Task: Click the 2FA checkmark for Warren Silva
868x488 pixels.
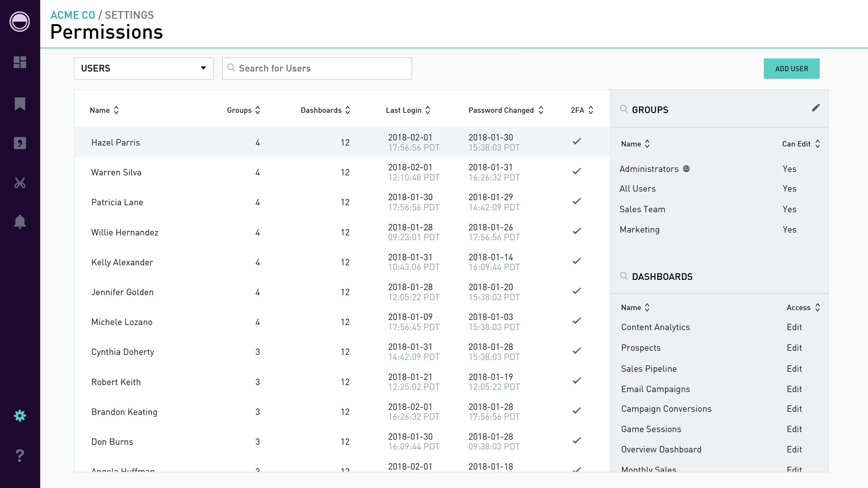Action: (577, 171)
